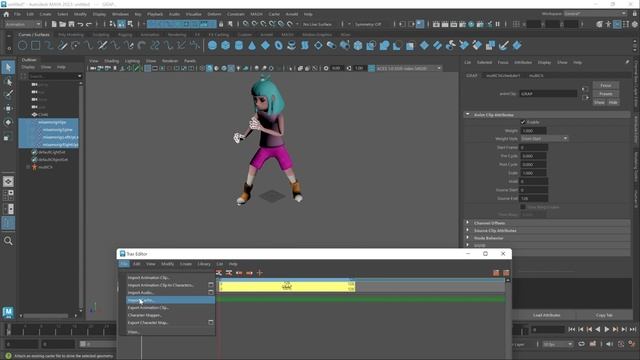The width and height of the screenshot is (640, 360).
Task: Click the Undo arrow icon
Action: click(80, 24)
